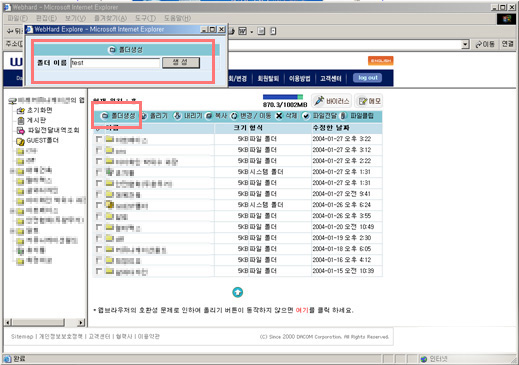Viewport: 519px width, 365px height.
Task: Tick the checkbox for row dated 오후 3:55
Action: [x=99, y=216]
